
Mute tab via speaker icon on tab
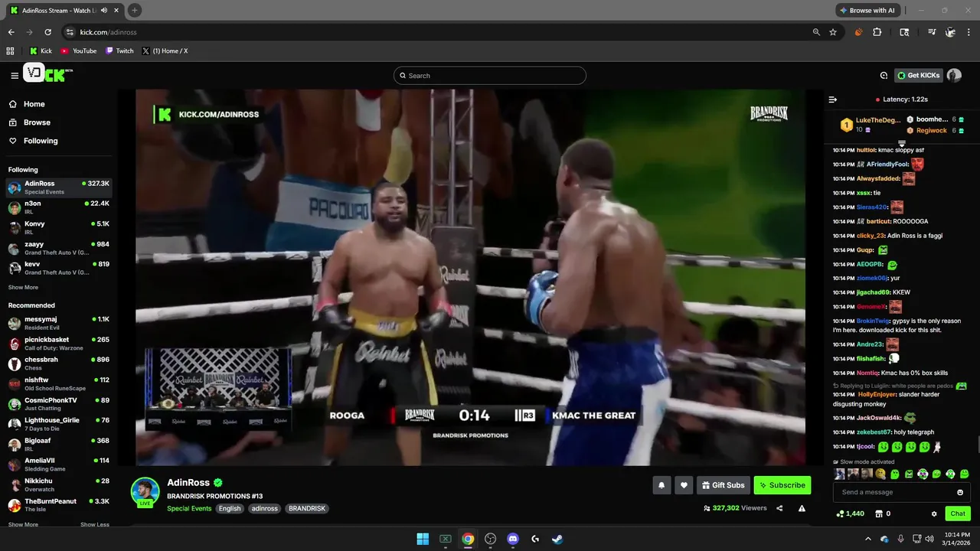coord(104,10)
